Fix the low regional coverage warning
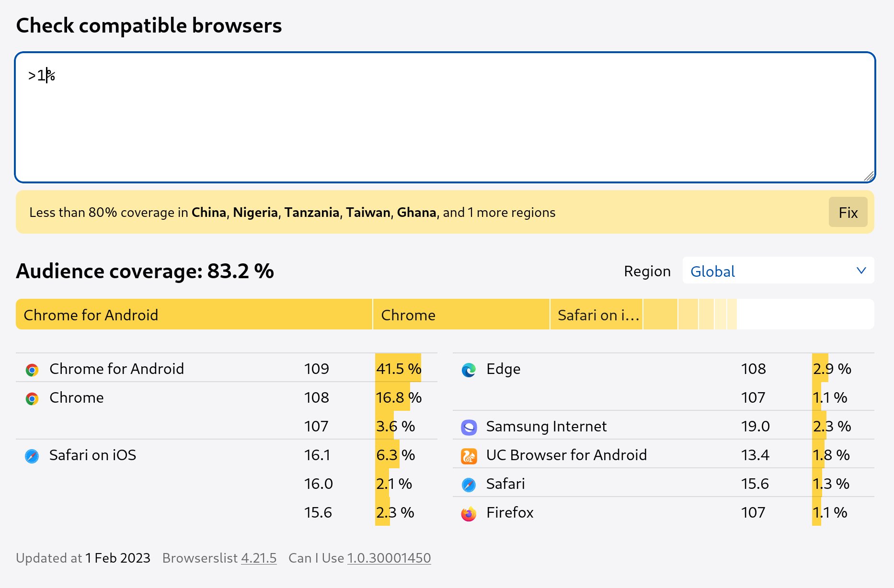This screenshot has height=588, width=894. [x=848, y=212]
